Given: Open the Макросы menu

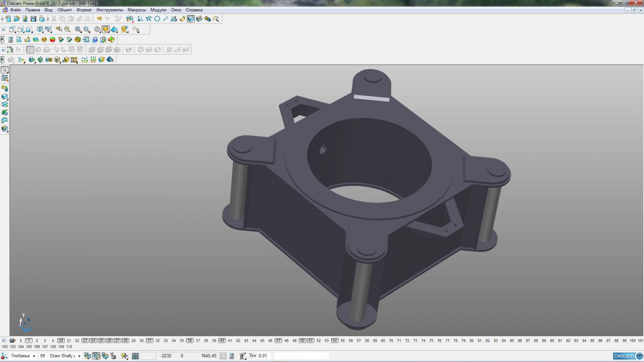Looking at the screenshot, I should pyautogui.click(x=136, y=10).
